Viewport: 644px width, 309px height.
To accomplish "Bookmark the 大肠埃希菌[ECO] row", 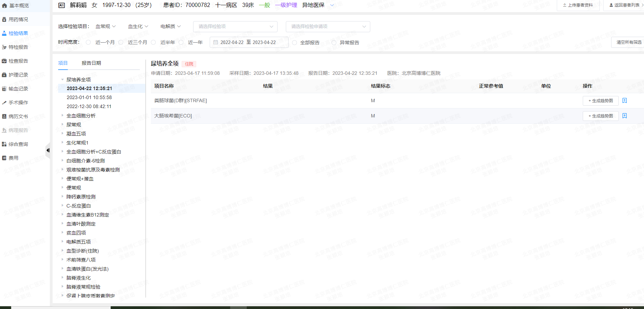I will click(x=625, y=116).
